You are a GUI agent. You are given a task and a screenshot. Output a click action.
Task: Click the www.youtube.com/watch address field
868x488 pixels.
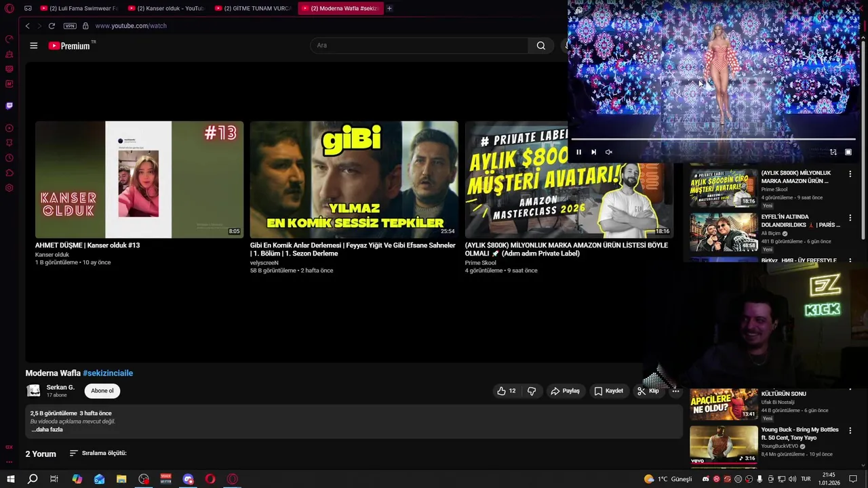pos(131,26)
